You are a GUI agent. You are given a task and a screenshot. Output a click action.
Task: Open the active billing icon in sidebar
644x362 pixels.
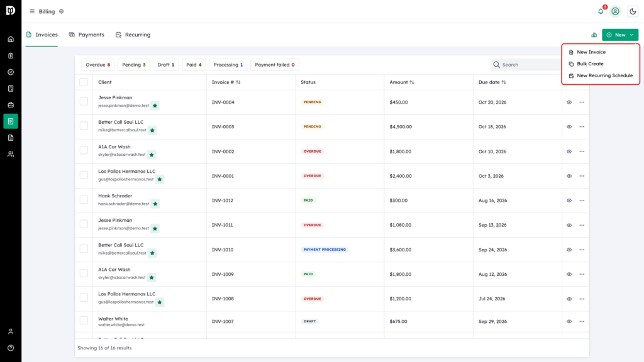pyautogui.click(x=11, y=121)
